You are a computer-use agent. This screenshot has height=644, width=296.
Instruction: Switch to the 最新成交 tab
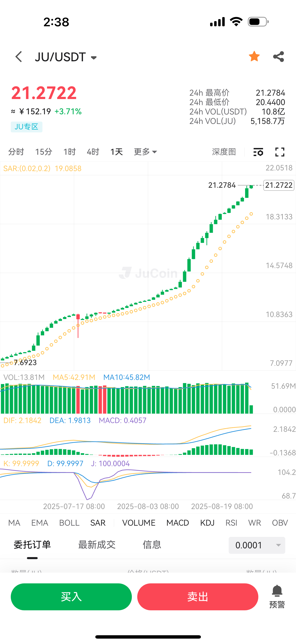point(97,545)
